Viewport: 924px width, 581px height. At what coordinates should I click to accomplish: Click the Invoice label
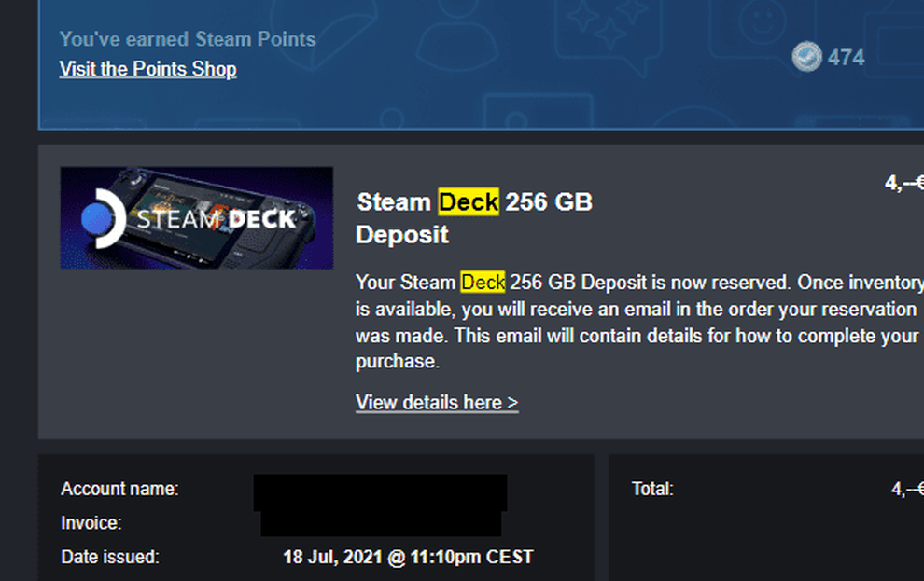click(91, 523)
